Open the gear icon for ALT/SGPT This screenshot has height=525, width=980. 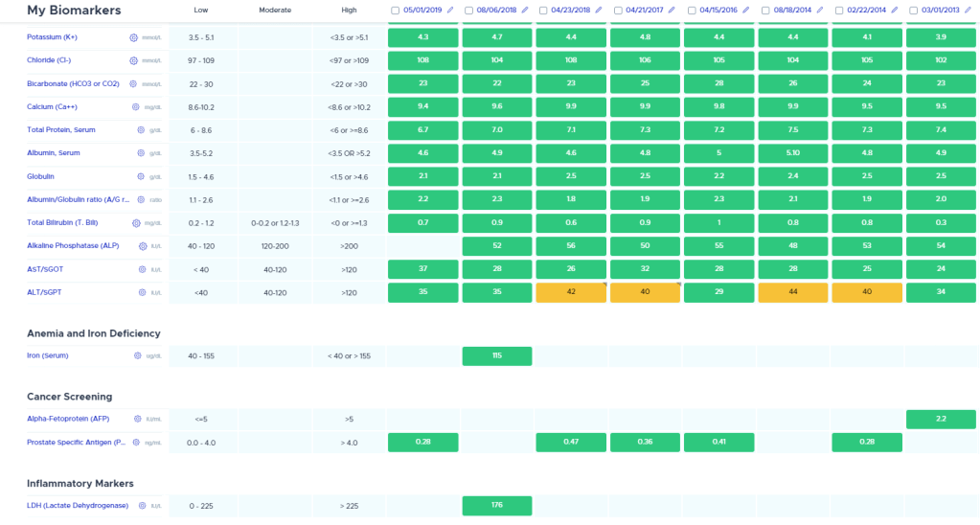(x=141, y=292)
